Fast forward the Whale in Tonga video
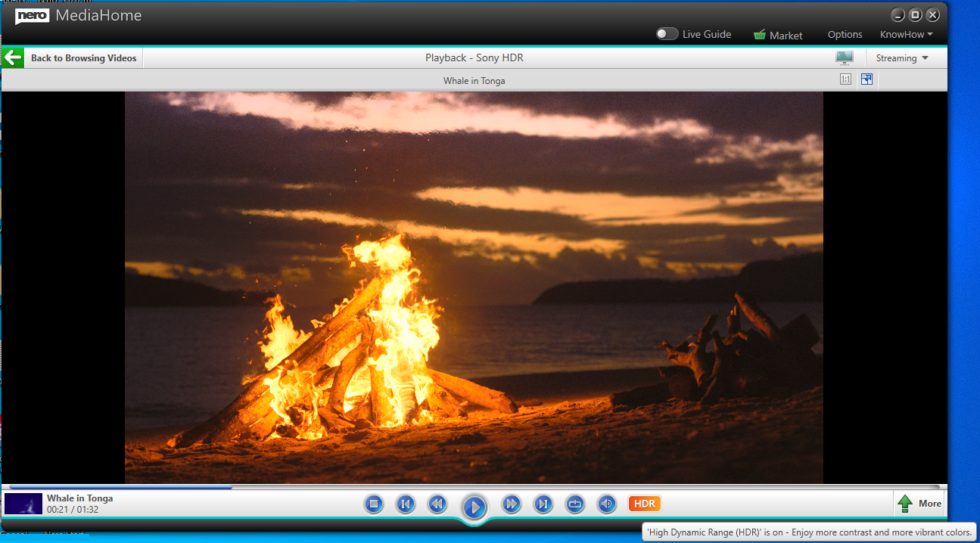 [512, 504]
